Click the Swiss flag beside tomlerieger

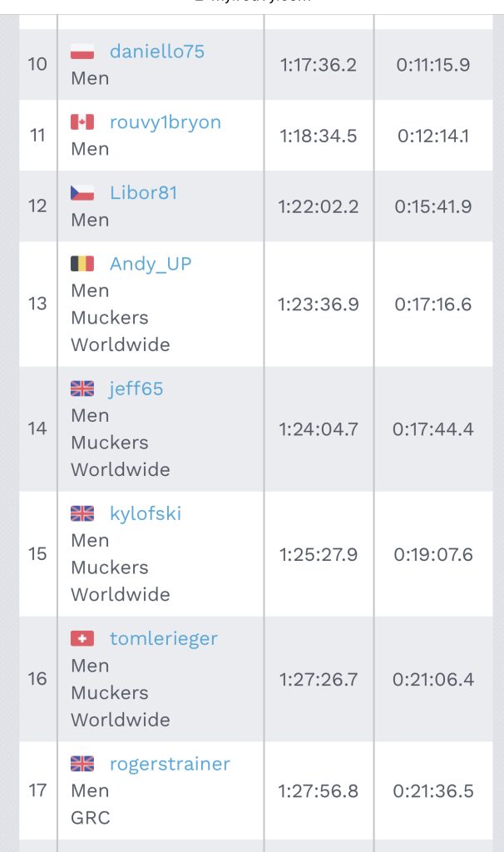[82, 638]
